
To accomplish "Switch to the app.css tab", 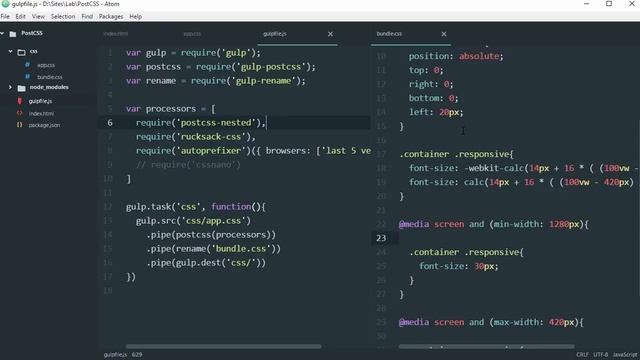I will [192, 34].
